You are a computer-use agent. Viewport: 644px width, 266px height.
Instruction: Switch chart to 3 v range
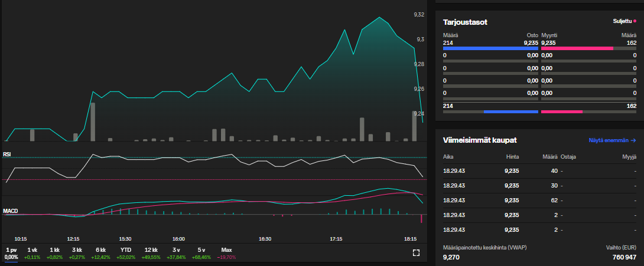[x=176, y=253]
